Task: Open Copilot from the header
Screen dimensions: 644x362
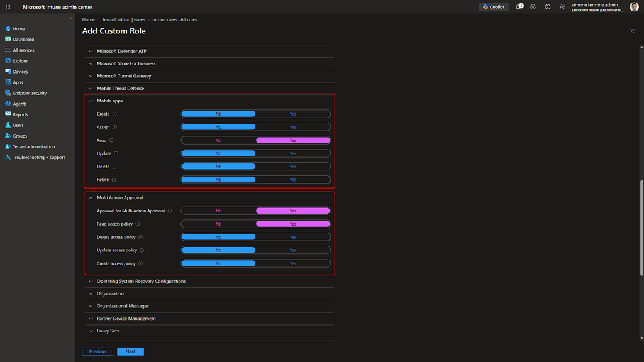Action: point(494,7)
